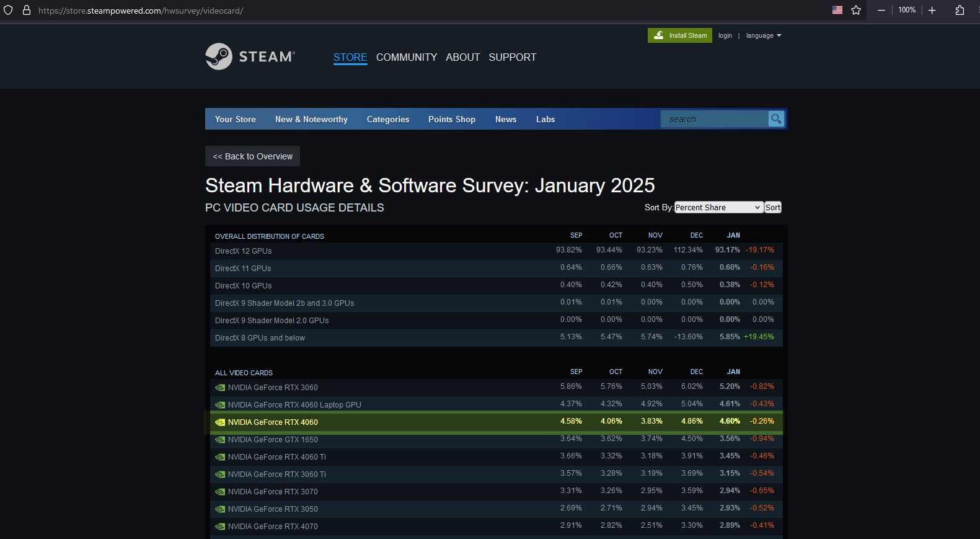This screenshot has height=539, width=980.
Task: Bookmark this page with the star icon
Action: (856, 10)
